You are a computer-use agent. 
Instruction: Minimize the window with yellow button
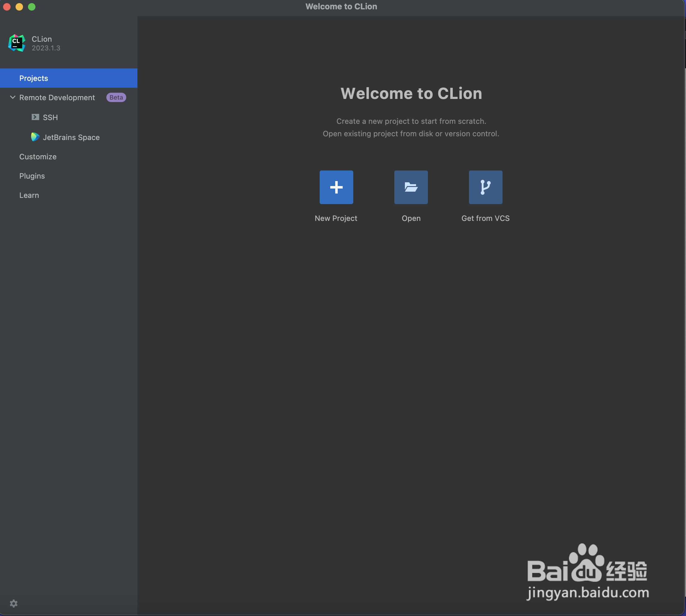(19, 7)
